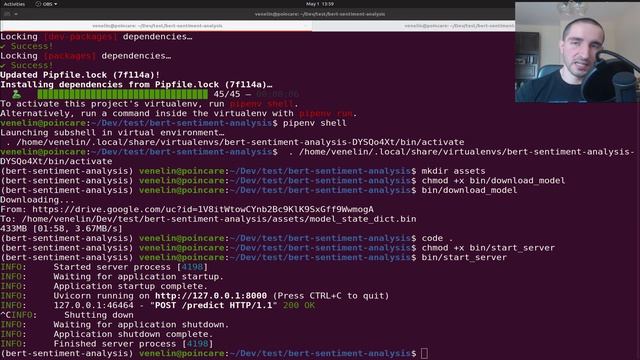
Task: Click "Launching subshell in virtual environment…"
Action: pyautogui.click(x=112, y=133)
